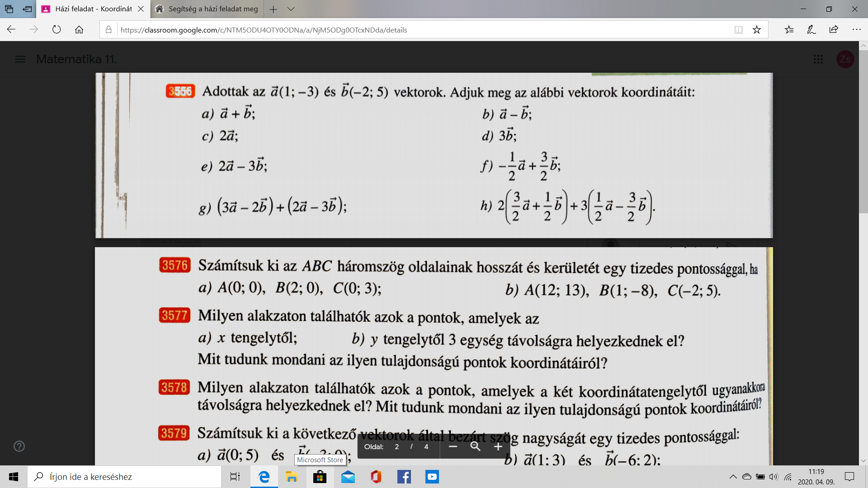Click the magnifier zoom reset icon
The width and height of the screenshot is (868, 488).
tap(475, 446)
